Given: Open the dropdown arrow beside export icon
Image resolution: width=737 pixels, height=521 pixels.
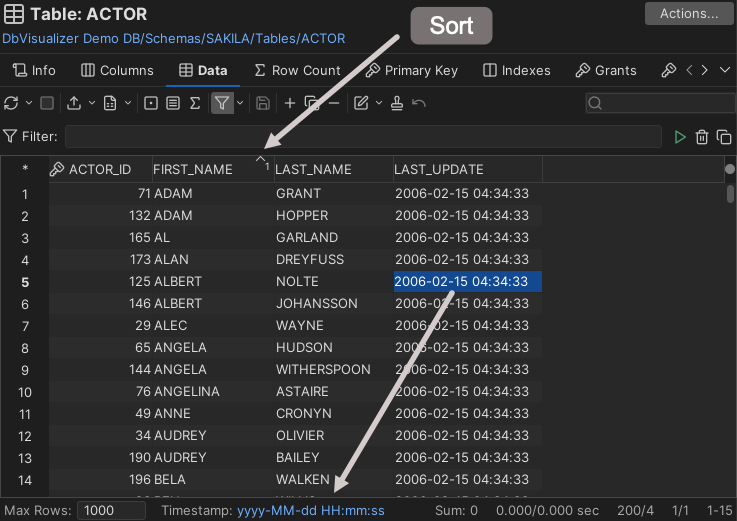Looking at the screenshot, I should tap(92, 103).
